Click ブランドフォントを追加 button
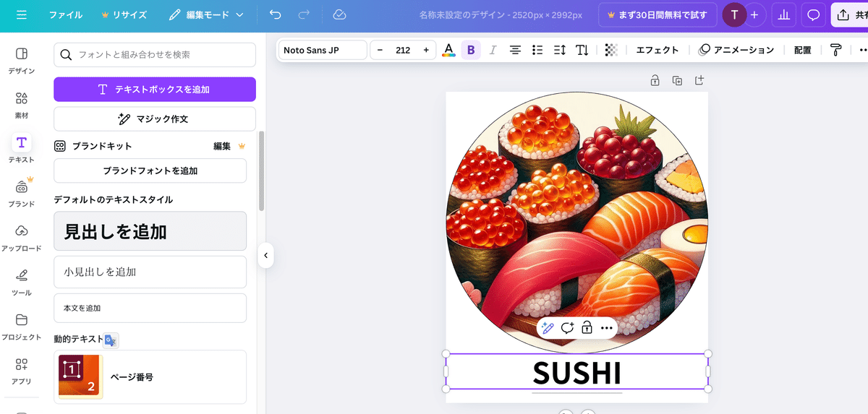 click(150, 171)
